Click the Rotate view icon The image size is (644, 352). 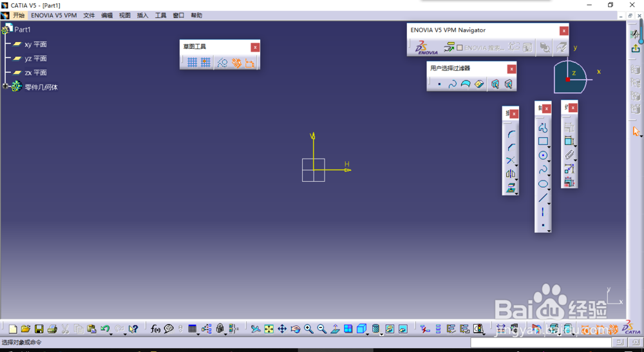coord(296,329)
